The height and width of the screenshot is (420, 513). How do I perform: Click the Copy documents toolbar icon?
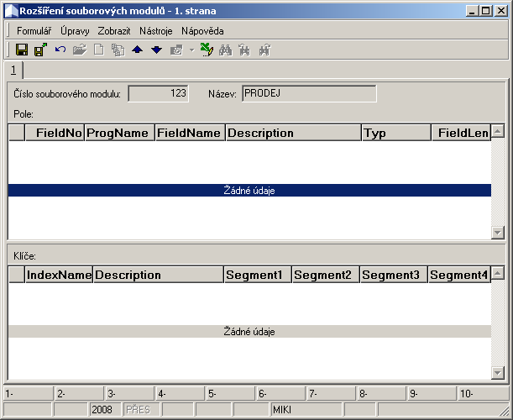pyautogui.click(x=118, y=50)
